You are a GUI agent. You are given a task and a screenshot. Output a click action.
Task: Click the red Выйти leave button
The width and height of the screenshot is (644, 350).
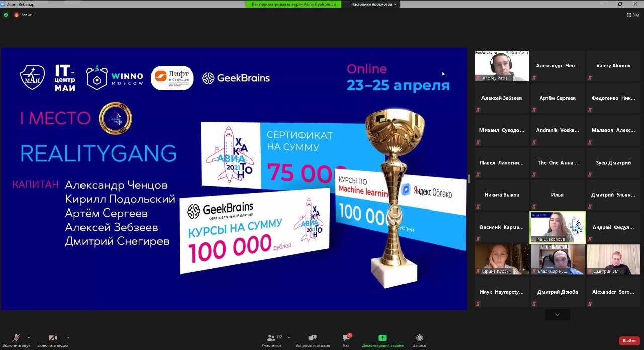[x=629, y=341]
